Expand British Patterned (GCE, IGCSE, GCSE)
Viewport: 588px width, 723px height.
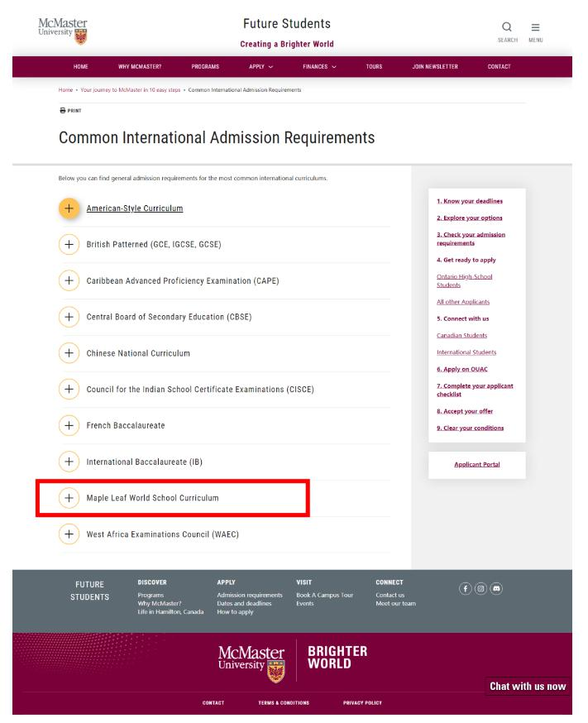click(70, 245)
